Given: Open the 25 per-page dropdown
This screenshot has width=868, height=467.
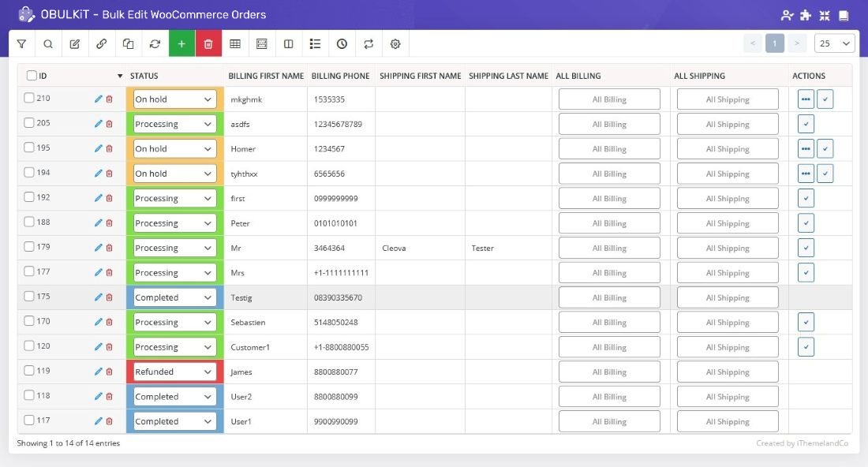Looking at the screenshot, I should [x=835, y=43].
